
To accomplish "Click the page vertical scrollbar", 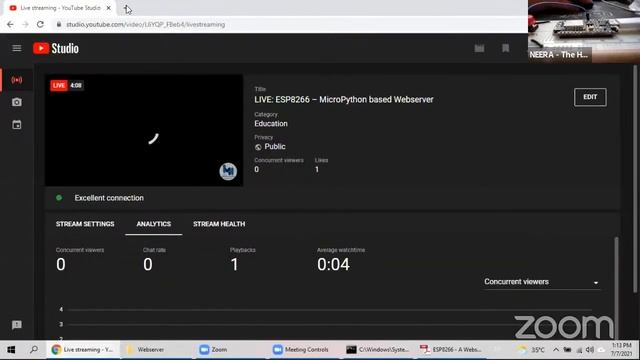I will click(635, 179).
